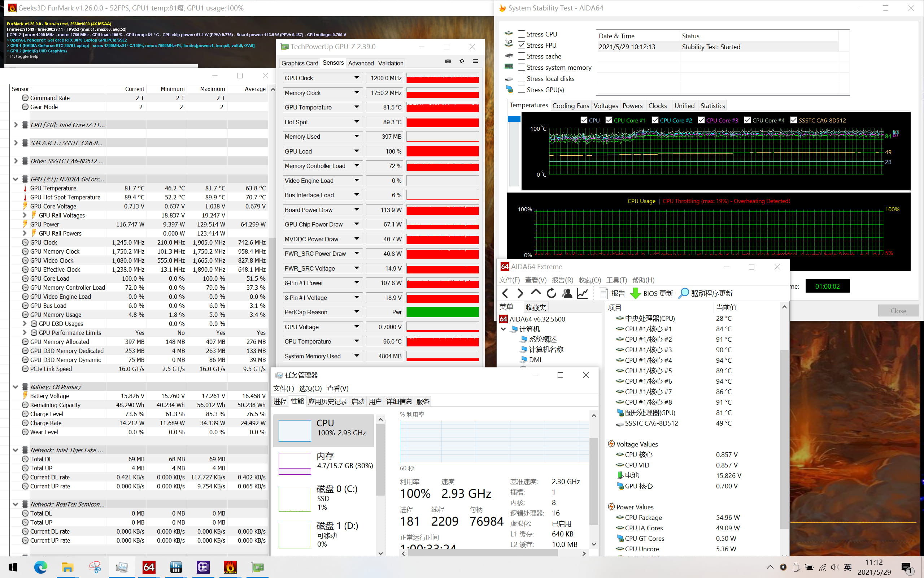Open the notification center icon
Image resolution: width=924 pixels, height=578 pixels.
click(x=907, y=568)
